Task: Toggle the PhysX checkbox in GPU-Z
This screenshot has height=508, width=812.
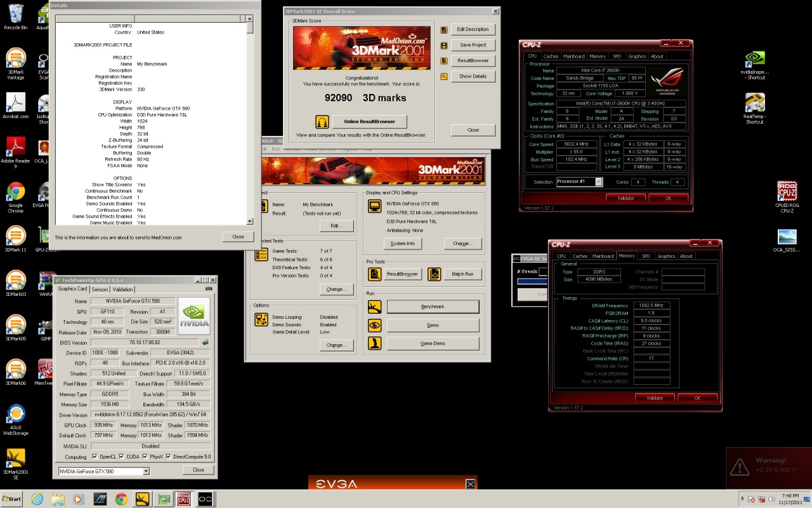Action: 145,457
